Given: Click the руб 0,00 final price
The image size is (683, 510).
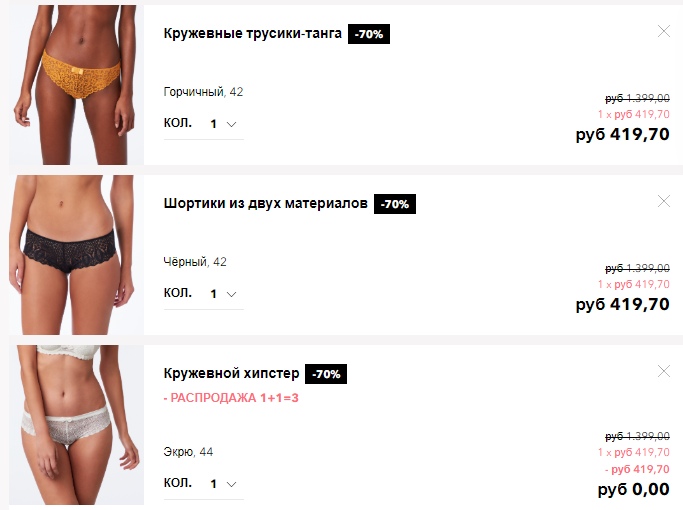Looking at the screenshot, I should tap(633, 490).
